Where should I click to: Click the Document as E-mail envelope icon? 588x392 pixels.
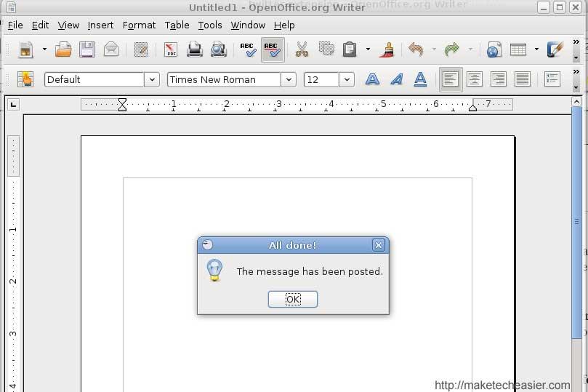coord(111,49)
